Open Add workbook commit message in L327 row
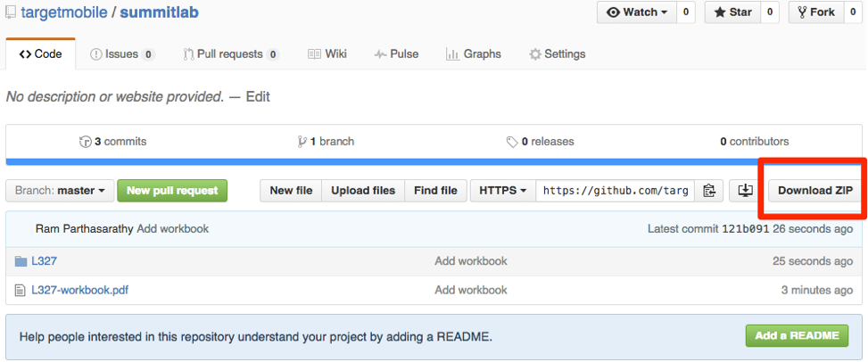 click(x=471, y=261)
